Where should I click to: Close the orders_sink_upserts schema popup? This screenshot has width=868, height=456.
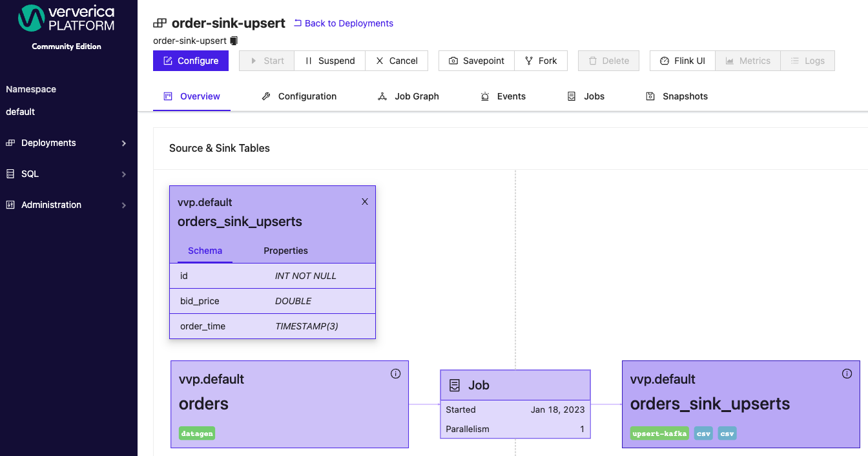[x=365, y=202]
